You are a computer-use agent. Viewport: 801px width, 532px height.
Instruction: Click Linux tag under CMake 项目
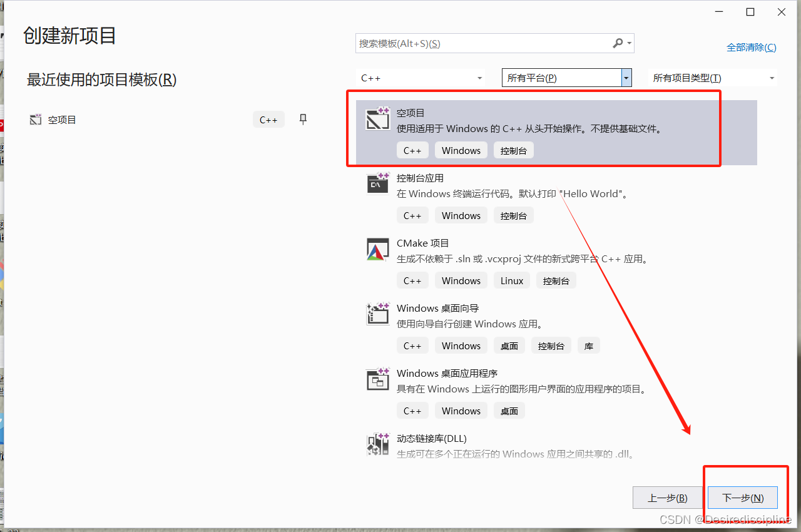click(x=512, y=280)
